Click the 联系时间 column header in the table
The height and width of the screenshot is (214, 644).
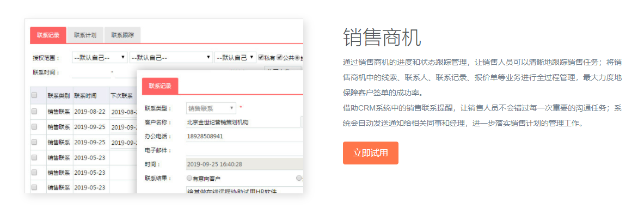point(85,96)
